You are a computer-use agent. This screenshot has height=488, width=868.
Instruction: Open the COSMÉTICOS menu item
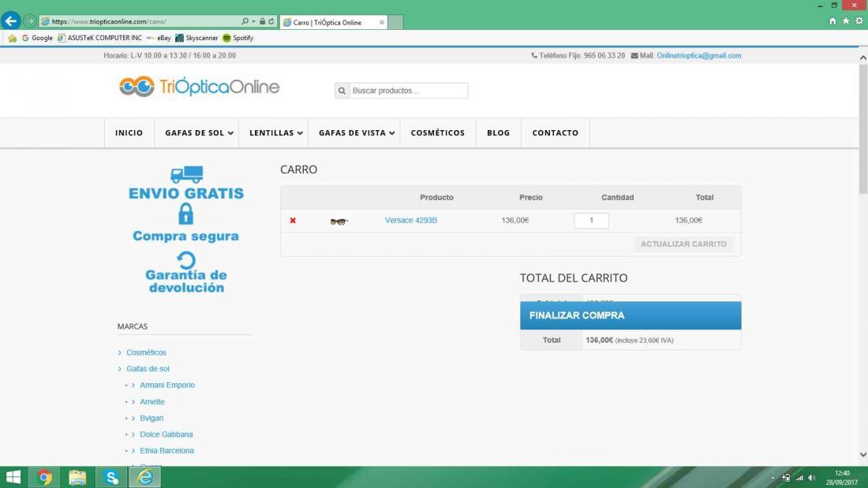(x=438, y=132)
